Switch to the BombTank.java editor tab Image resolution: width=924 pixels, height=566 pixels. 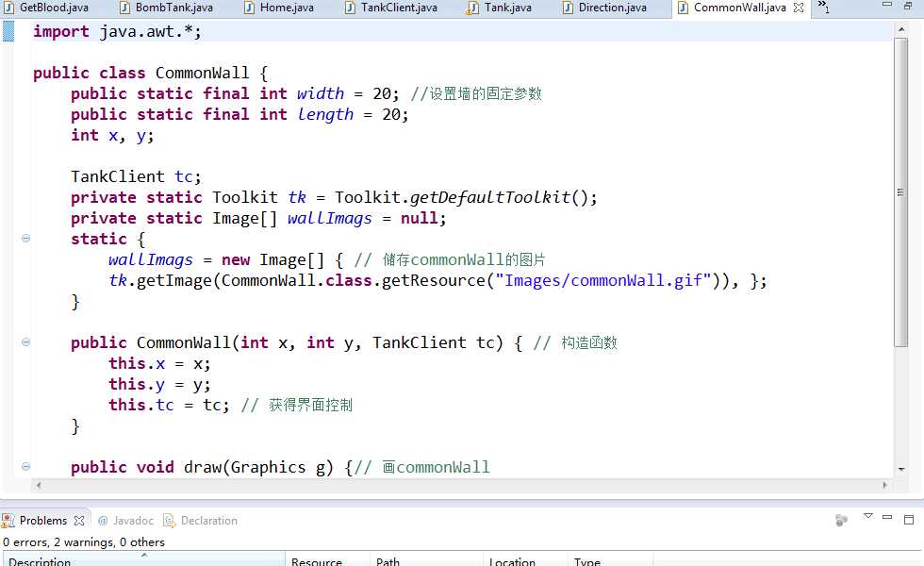coord(167,8)
